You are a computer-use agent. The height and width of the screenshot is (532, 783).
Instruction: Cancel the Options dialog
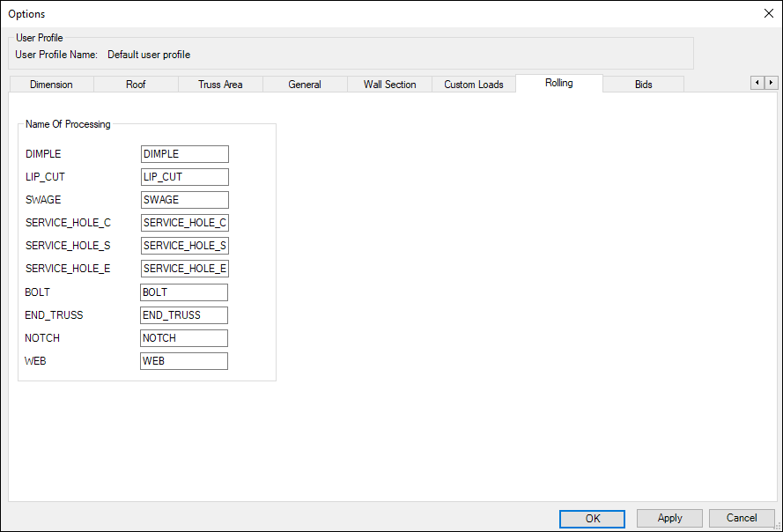point(742,519)
